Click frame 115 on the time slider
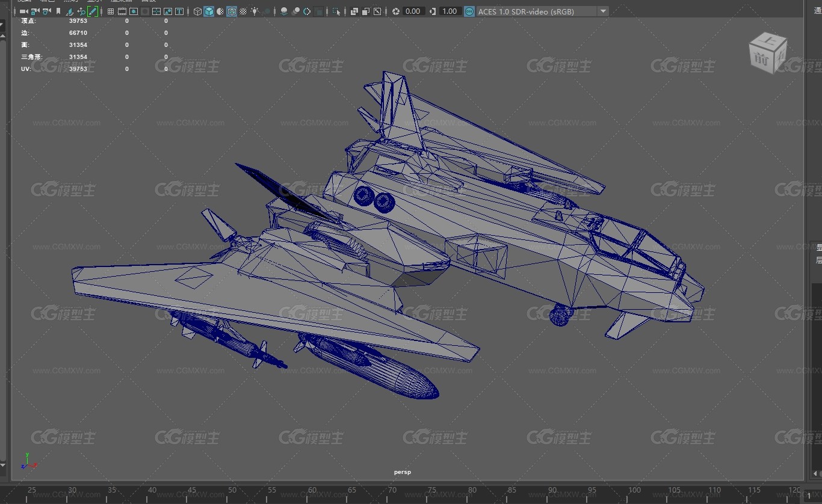822x504 pixels. [x=753, y=490]
